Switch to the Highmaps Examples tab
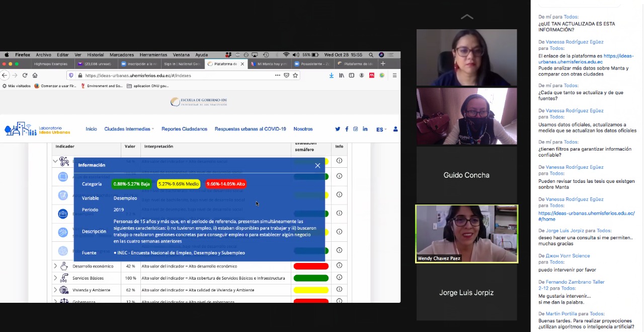The height and width of the screenshot is (332, 644). tap(50, 64)
